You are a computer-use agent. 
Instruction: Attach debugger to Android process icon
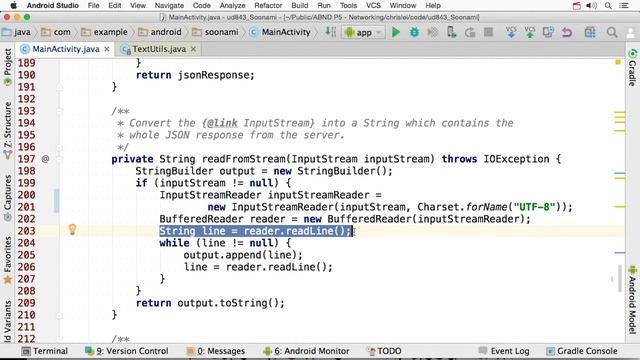(451, 32)
